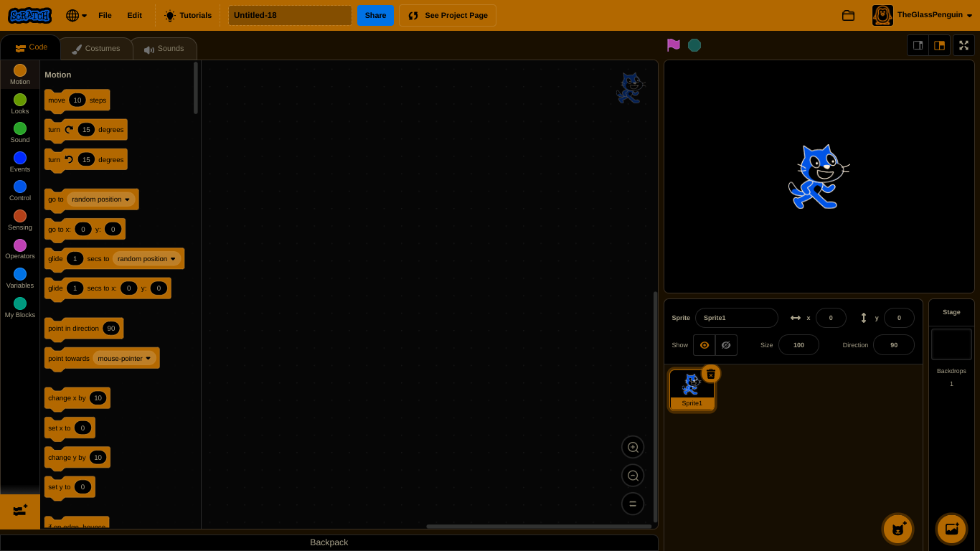Click the stop sign icon

click(694, 44)
